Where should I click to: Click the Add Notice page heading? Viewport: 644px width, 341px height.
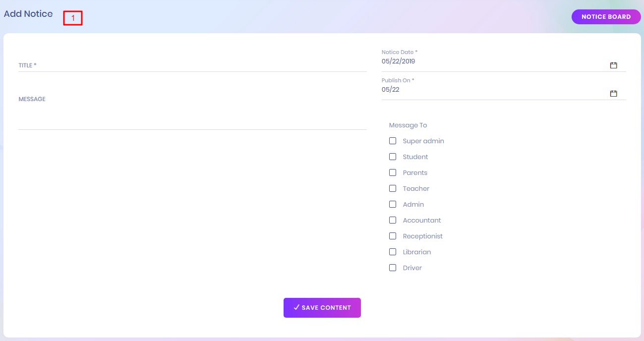pos(28,14)
